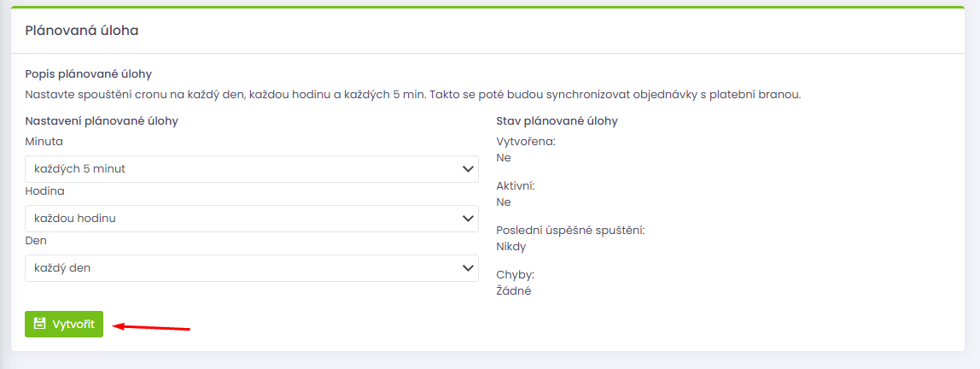Click the green Vytvořit button
980x369 pixels.
(x=64, y=324)
